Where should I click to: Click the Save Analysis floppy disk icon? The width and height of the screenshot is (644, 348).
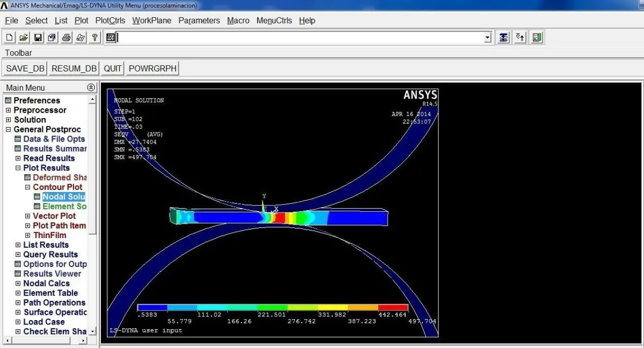coord(38,38)
